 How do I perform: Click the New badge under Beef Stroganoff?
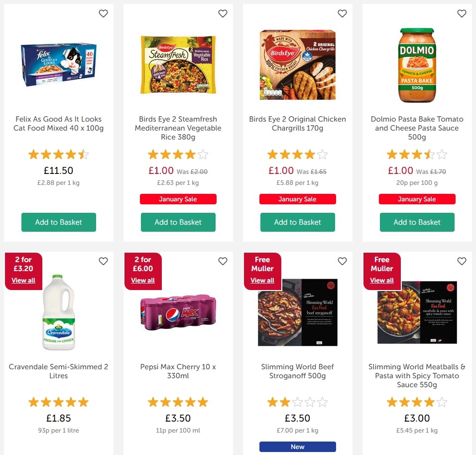tap(297, 447)
